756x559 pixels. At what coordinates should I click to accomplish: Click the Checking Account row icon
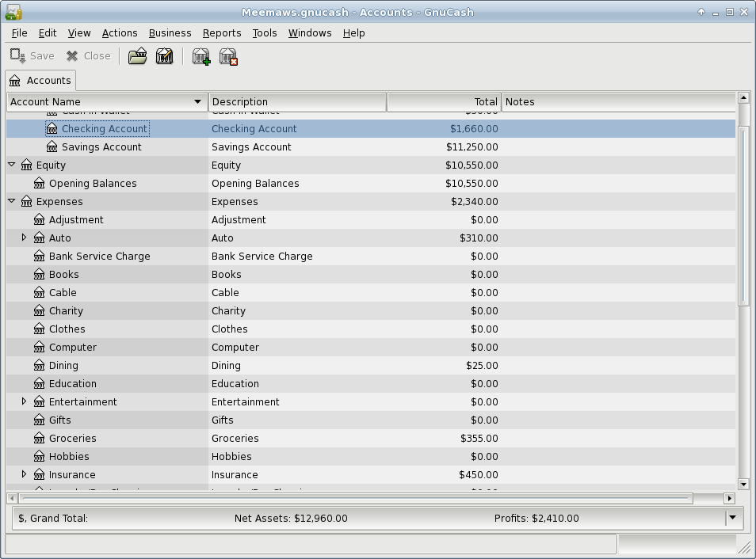pos(52,129)
